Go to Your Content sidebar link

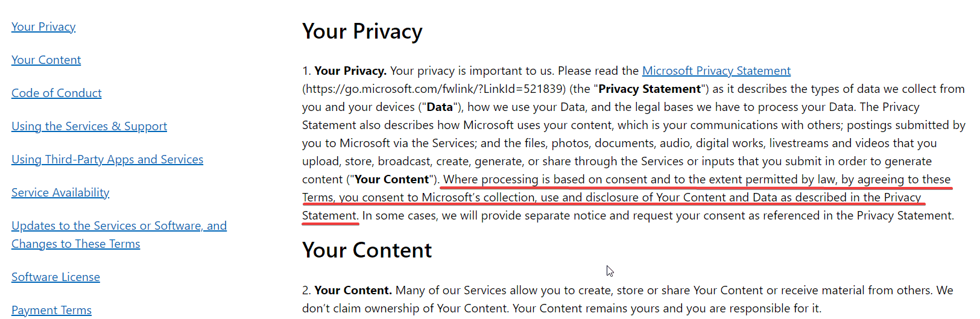46,60
